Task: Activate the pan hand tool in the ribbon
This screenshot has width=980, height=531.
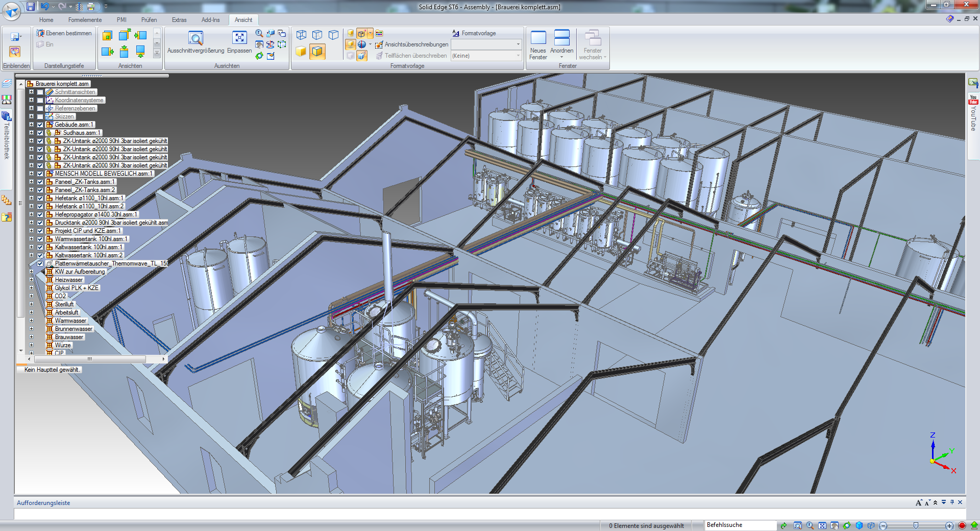Action: tap(259, 44)
